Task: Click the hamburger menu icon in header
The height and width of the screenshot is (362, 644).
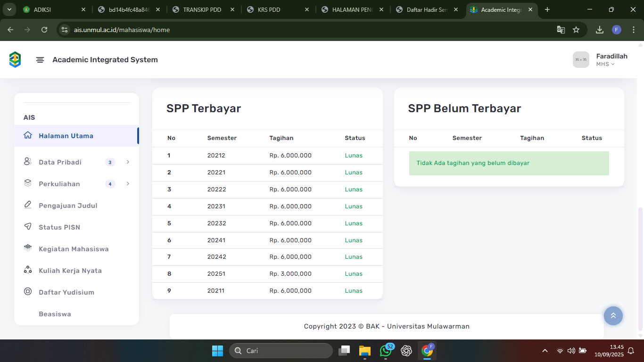Action: pyautogui.click(x=40, y=60)
